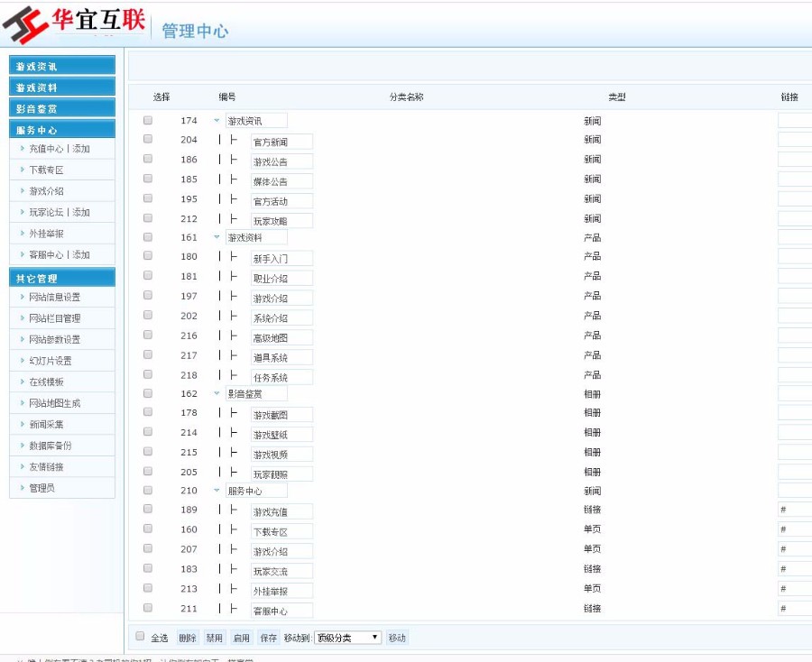Click the 链接 type cell of row 183
This screenshot has width=812, height=662.
tap(592, 569)
